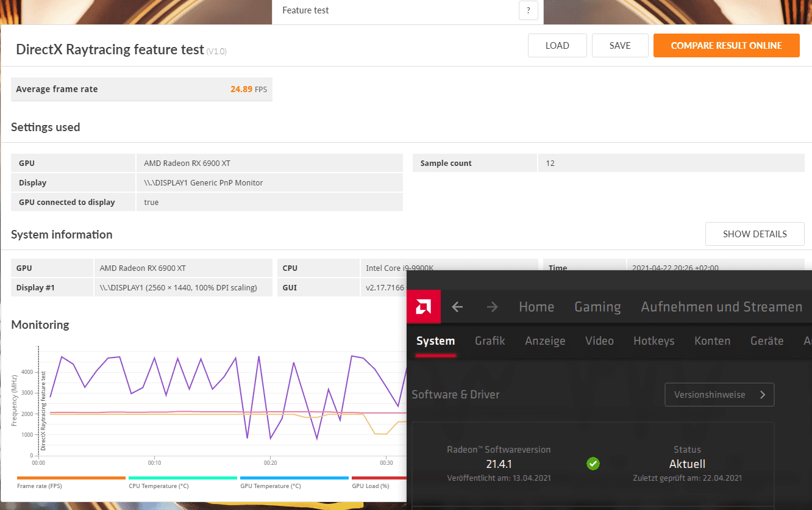The width and height of the screenshot is (812, 510).
Task: Select the System settings tab
Action: click(435, 341)
